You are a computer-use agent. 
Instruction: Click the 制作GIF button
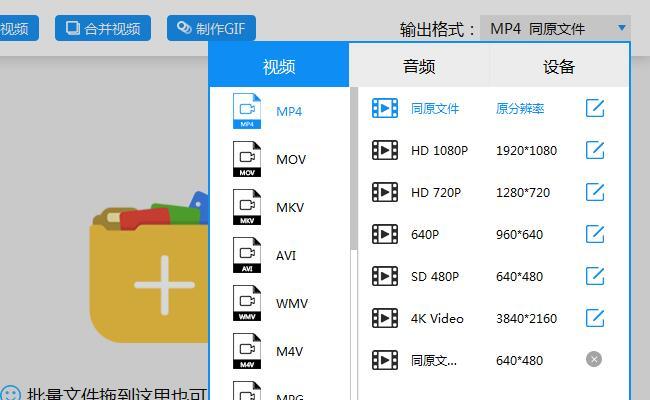(x=211, y=28)
